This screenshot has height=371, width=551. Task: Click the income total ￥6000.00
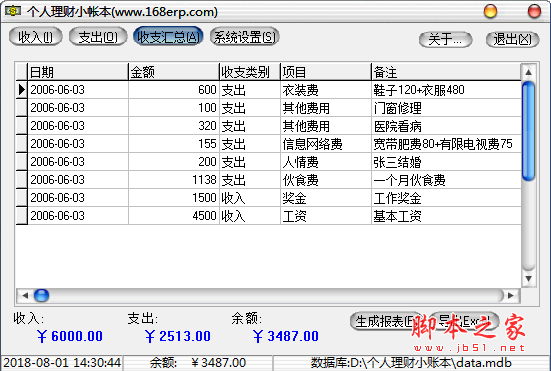click(70, 336)
